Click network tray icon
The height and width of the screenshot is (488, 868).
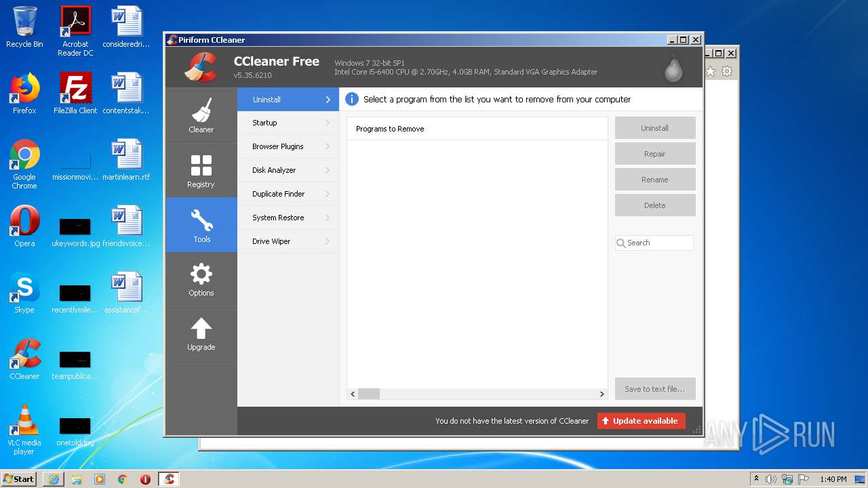tap(787, 479)
